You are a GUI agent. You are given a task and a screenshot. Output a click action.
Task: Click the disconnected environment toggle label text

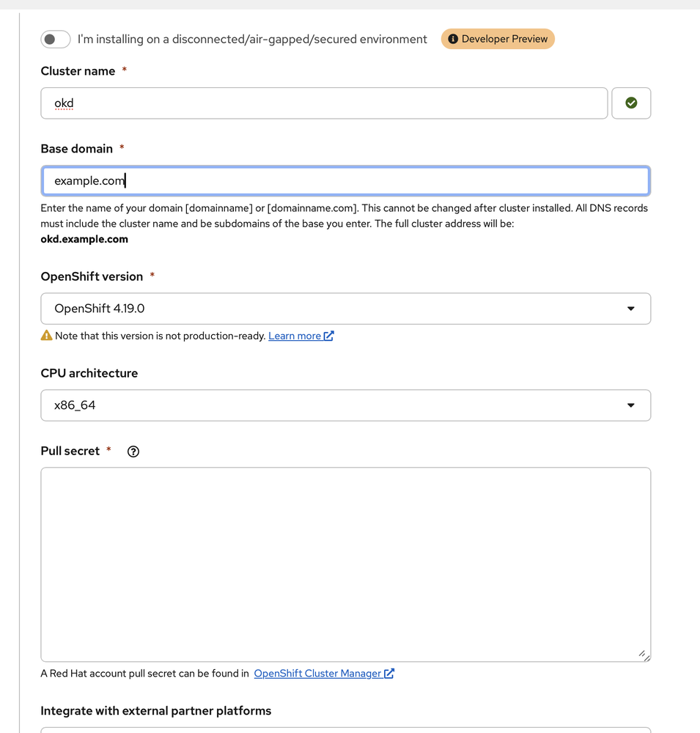pos(252,40)
